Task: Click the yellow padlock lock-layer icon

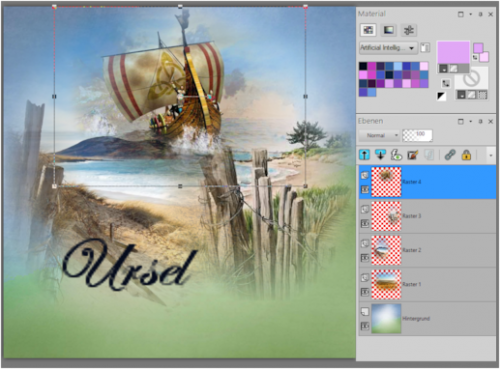Action: click(x=466, y=155)
